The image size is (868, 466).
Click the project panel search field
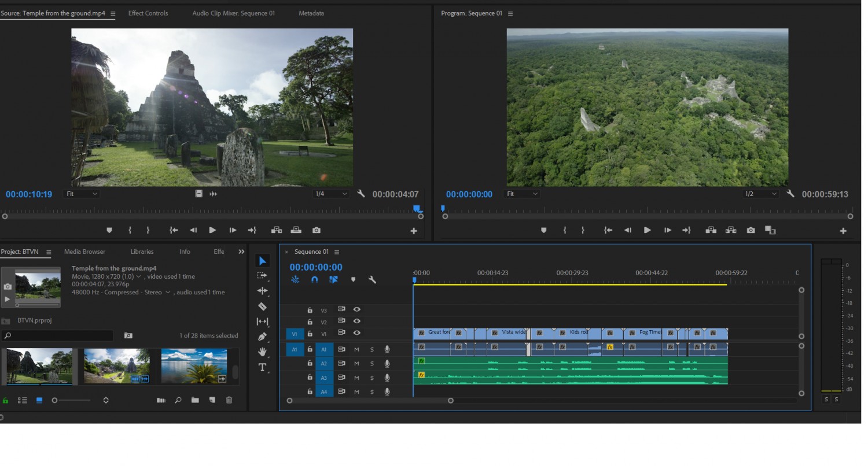(x=58, y=335)
